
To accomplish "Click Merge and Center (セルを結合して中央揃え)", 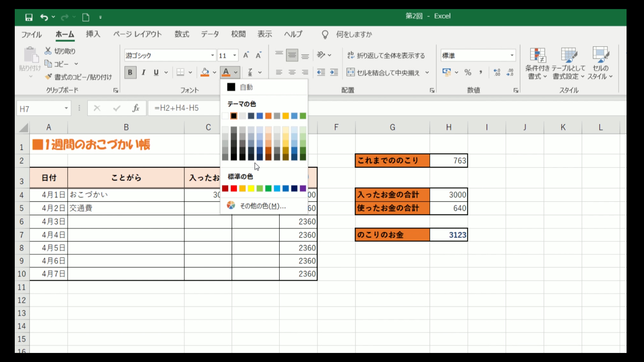I will click(x=383, y=72).
